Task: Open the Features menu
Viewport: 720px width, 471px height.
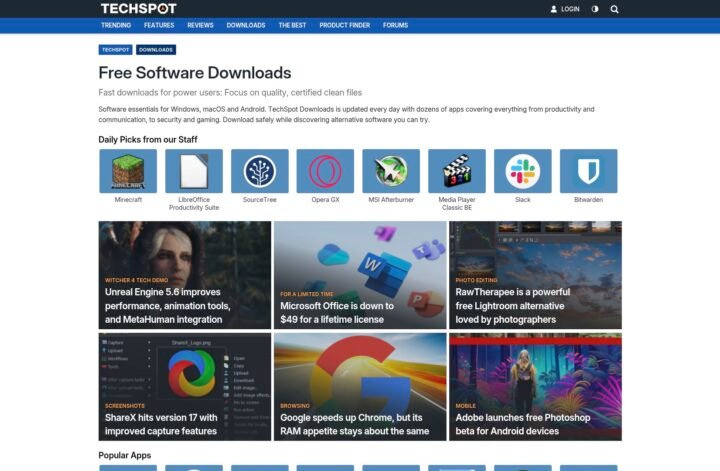Action: (x=159, y=25)
